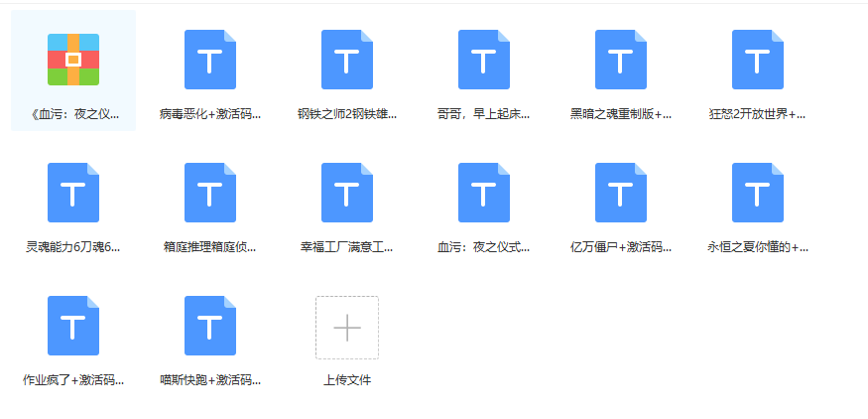This screenshot has height=419, width=868.
Task: Open the text file icon for 幸福工厂满意工
Action: click(347, 193)
